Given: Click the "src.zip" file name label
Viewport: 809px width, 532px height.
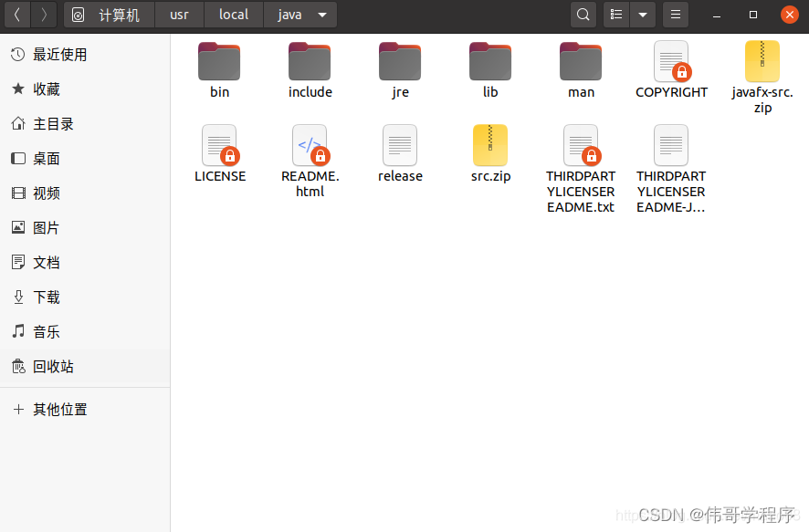Looking at the screenshot, I should pyautogui.click(x=490, y=176).
